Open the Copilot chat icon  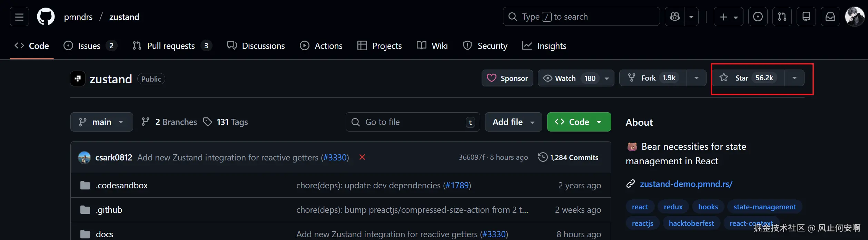point(675,17)
